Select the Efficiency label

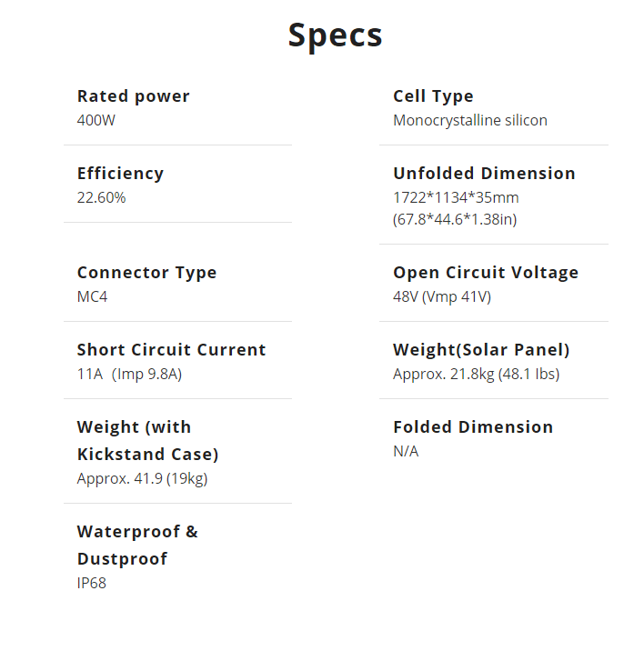(x=120, y=174)
